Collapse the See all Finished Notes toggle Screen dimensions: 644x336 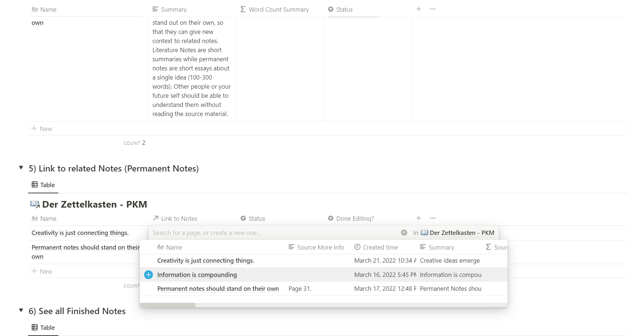click(x=21, y=310)
